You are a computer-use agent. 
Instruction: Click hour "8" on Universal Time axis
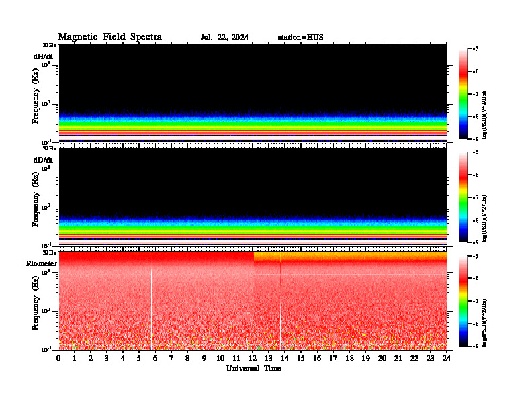[x=187, y=358]
